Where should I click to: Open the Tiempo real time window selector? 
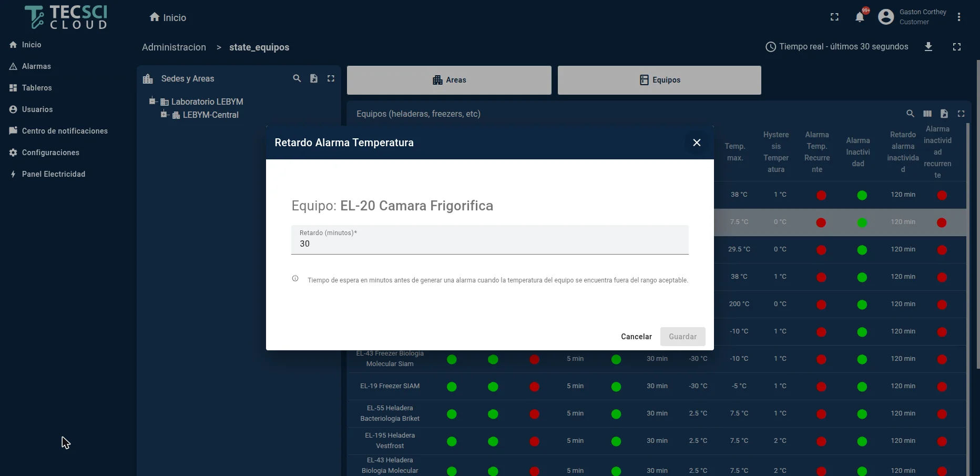[x=837, y=47]
